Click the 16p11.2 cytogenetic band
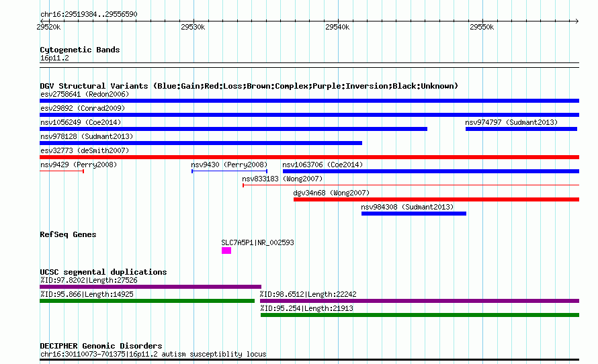This screenshot has width=598, height=364. (309, 65)
